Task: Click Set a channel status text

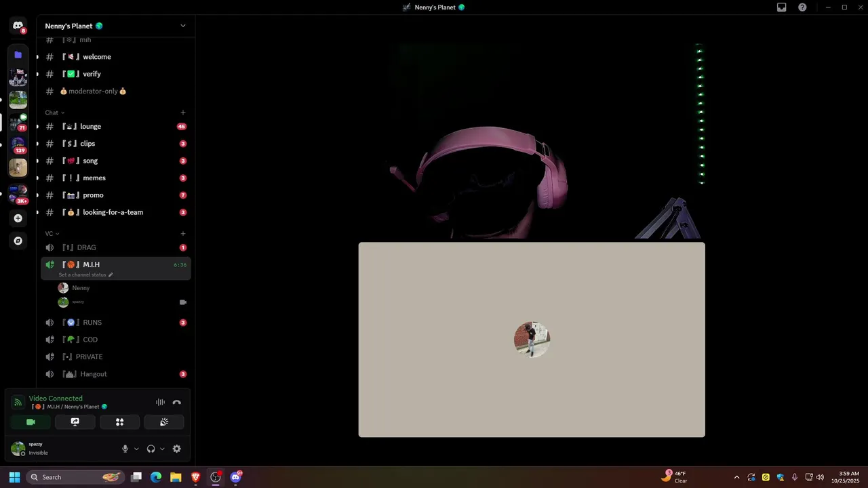Action: pos(82,275)
